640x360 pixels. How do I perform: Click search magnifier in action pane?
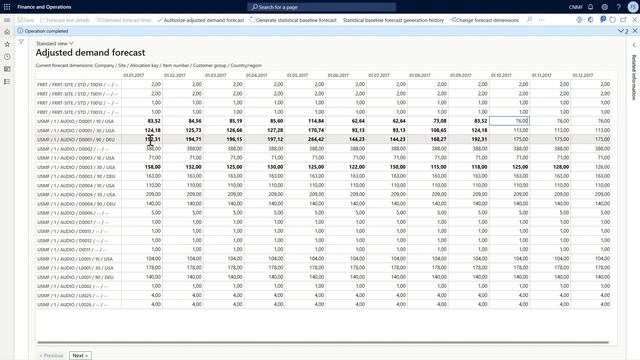tap(529, 20)
